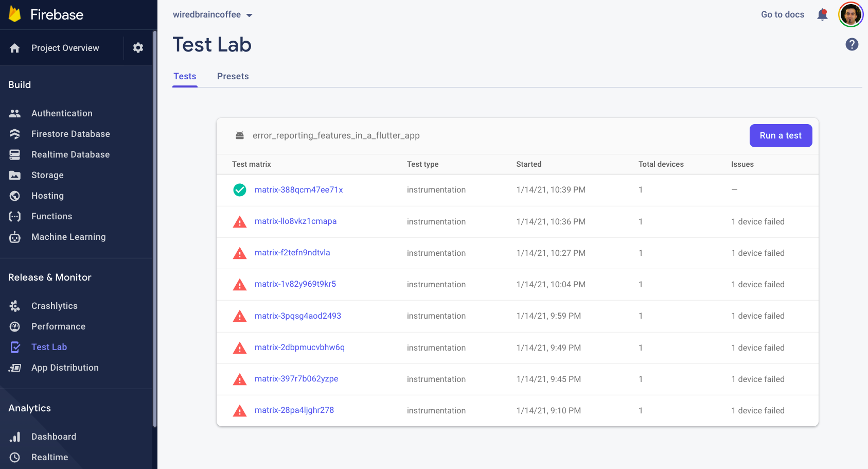Click the Realtime Database icon
This screenshot has height=469, width=868.
[15, 154]
